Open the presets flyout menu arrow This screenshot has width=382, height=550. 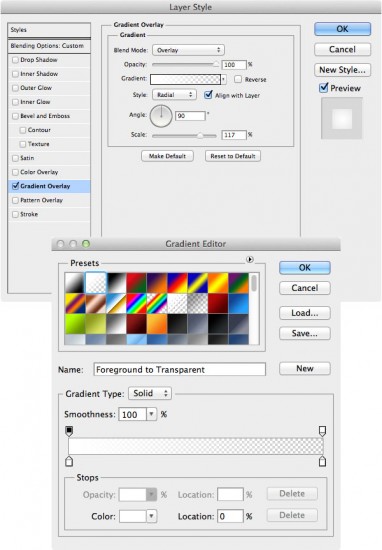point(250,260)
